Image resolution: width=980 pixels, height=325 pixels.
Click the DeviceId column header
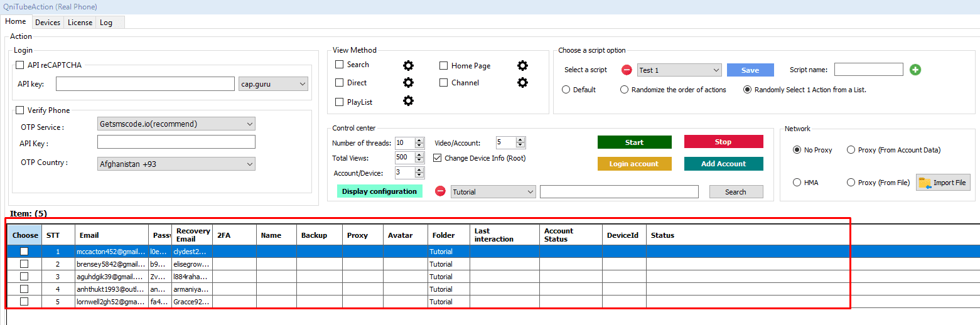click(x=624, y=235)
